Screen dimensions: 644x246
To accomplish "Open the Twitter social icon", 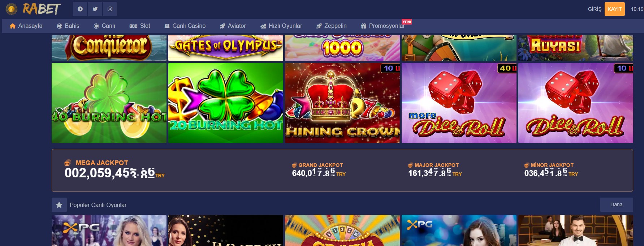I will [x=95, y=9].
